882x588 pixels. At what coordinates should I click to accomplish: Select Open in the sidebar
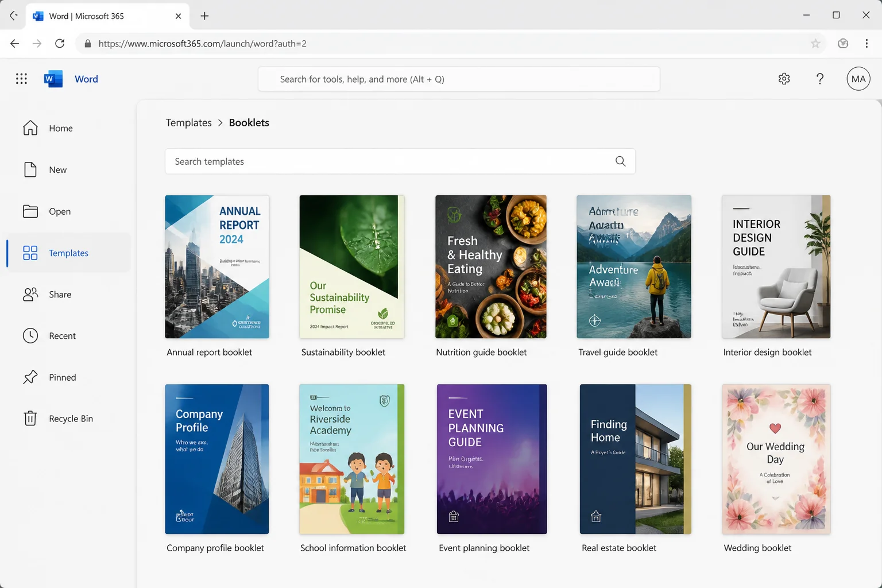tap(68, 211)
